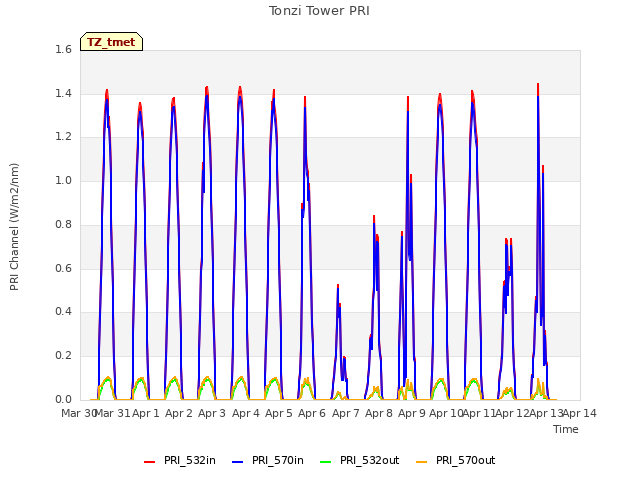Click the PRI_570out legend label
Screen dimensions: 640x480
pyautogui.click(x=465, y=460)
